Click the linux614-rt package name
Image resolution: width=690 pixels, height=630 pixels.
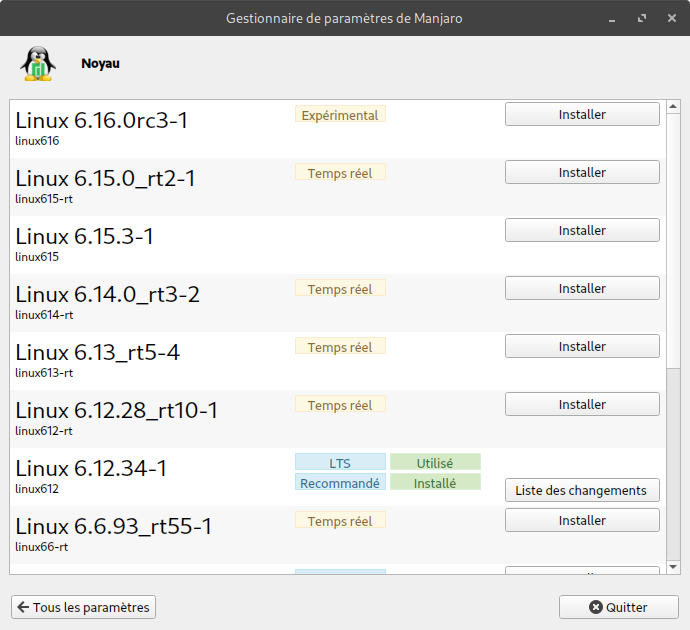point(44,315)
